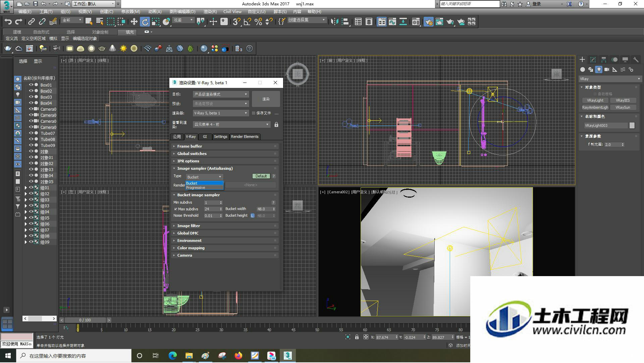Switch to the Settings tab
644x363 pixels.
[x=220, y=137]
